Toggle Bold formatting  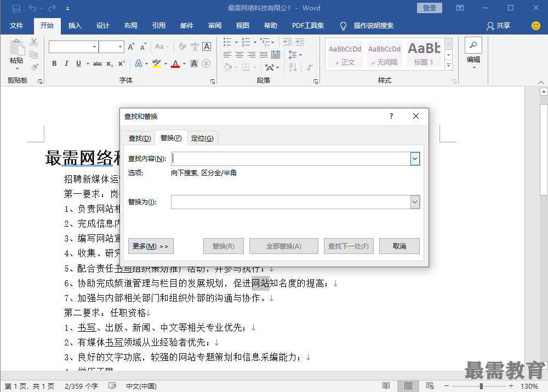click(54, 64)
